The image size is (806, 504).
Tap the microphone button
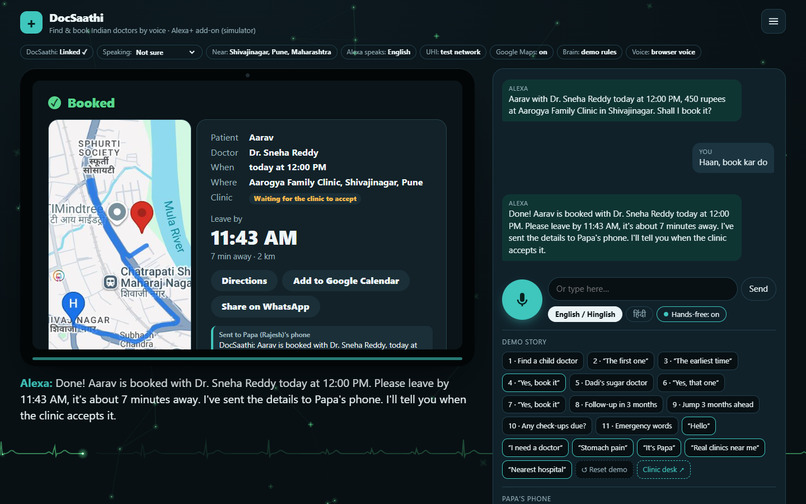pos(522,299)
